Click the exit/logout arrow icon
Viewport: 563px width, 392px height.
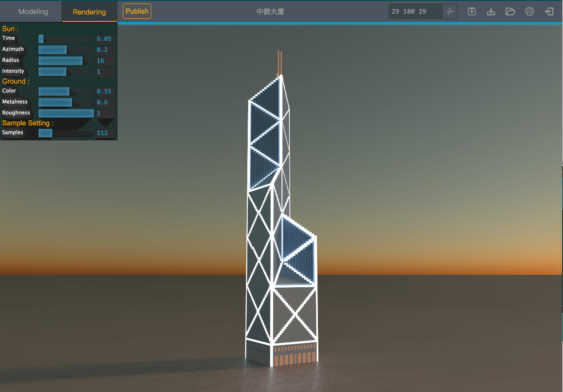[549, 11]
